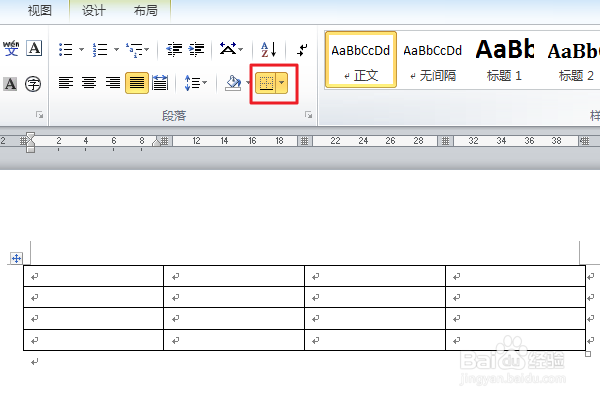Apply distributed alignment
600x400 pixels.
[160, 83]
